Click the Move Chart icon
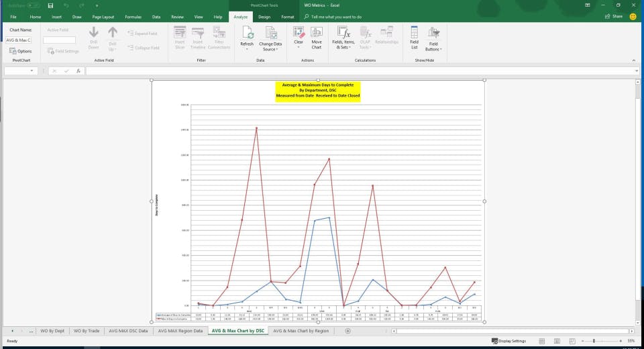 [316, 33]
